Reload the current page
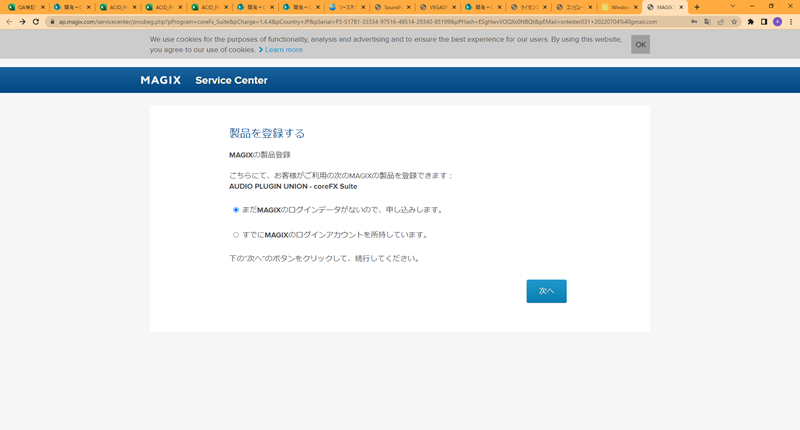Image resolution: width=800 pixels, height=430 pixels. click(36, 22)
